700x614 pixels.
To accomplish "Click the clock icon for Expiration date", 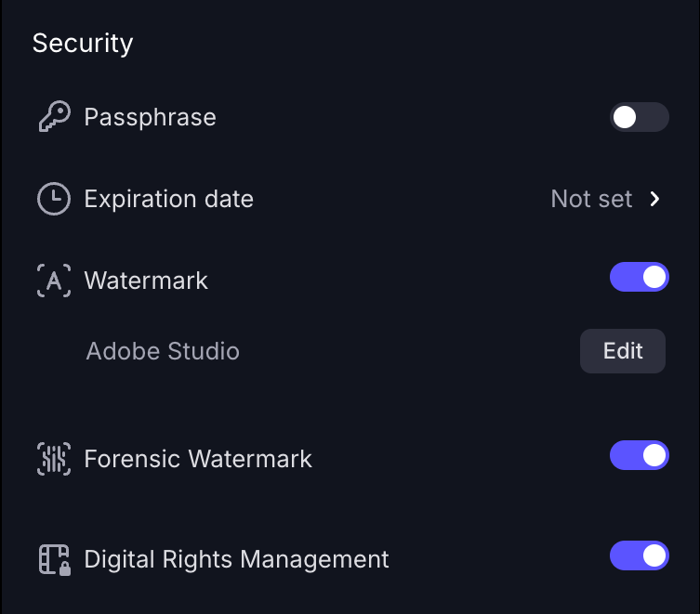I will click(53, 199).
